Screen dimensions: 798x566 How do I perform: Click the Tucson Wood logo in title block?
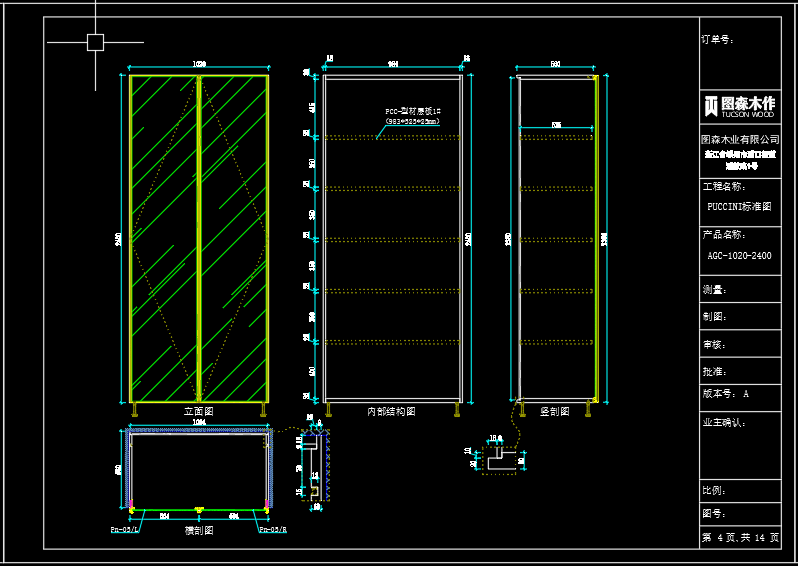tap(740, 105)
